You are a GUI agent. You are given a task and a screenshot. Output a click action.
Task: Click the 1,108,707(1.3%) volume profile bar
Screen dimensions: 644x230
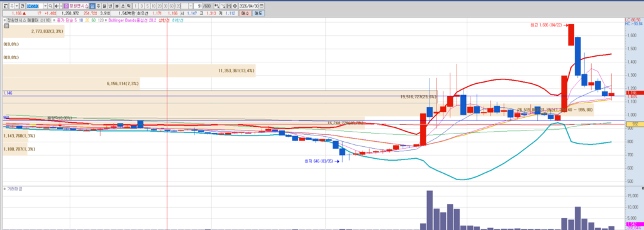[x=16, y=149]
